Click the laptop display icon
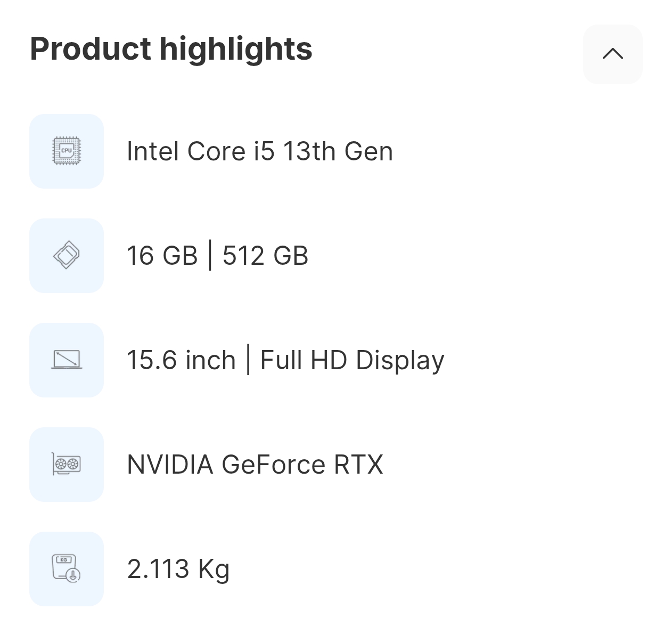 pos(66,360)
